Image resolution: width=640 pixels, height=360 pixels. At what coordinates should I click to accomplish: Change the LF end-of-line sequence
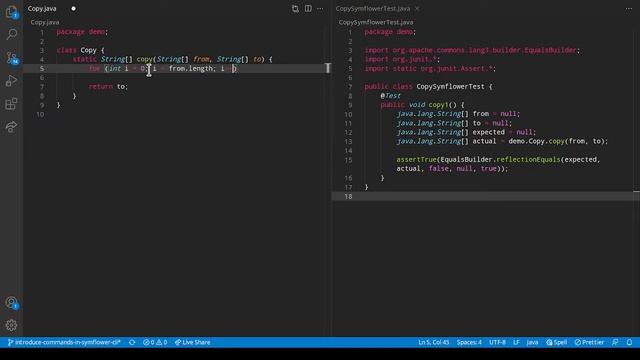pyautogui.click(x=516, y=342)
